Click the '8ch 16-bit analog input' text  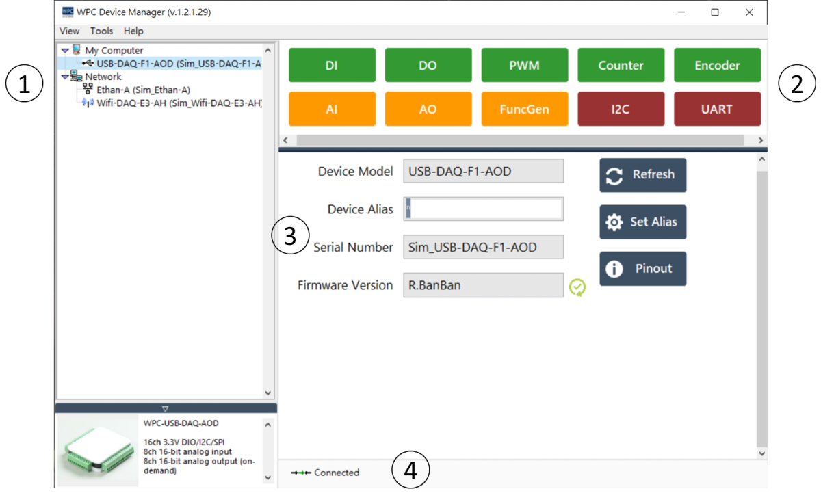(x=187, y=451)
